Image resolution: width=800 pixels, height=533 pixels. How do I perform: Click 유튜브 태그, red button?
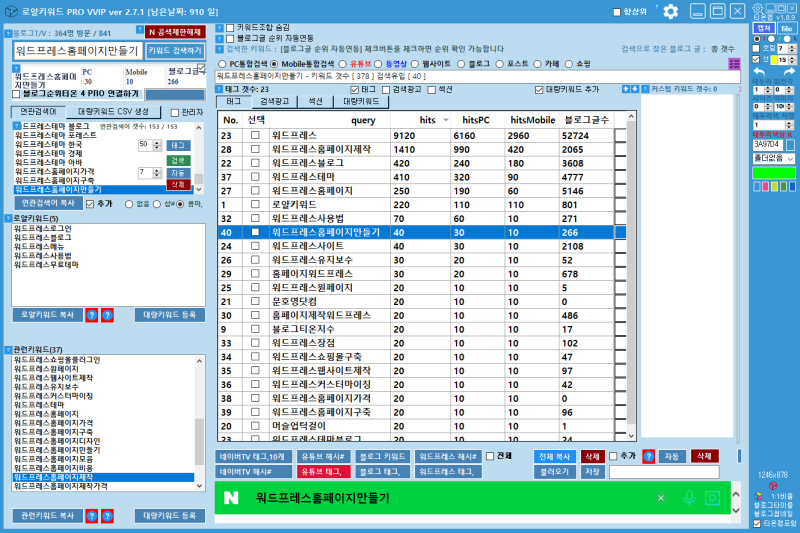pyautogui.click(x=323, y=472)
